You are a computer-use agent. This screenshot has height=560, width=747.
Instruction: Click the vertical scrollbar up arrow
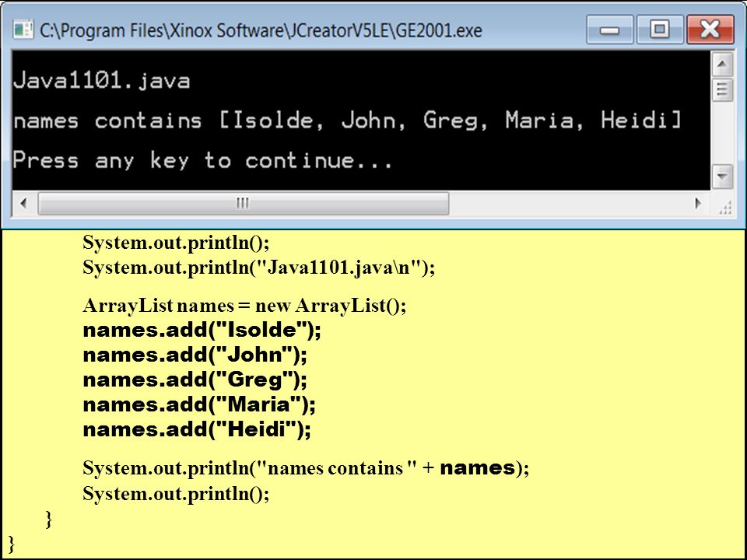click(x=722, y=65)
